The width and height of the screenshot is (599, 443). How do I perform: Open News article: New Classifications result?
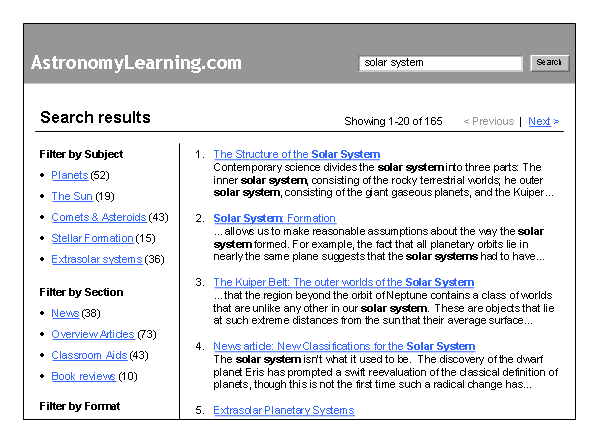[x=344, y=346]
